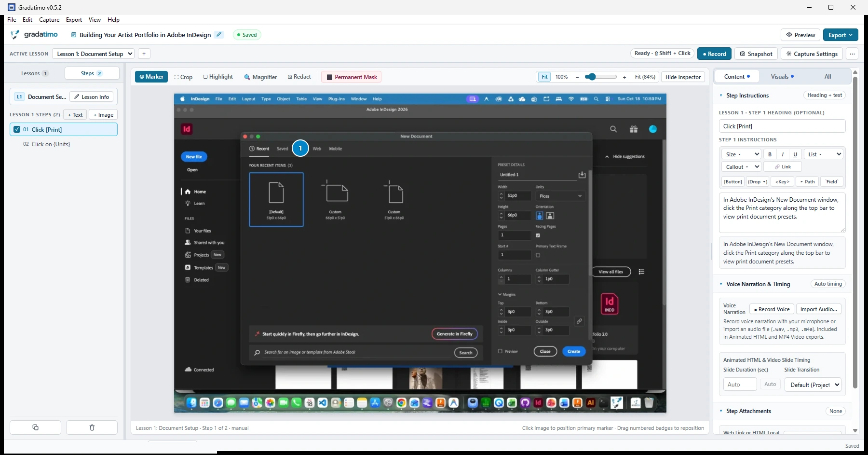Adjust the zoom level slider
Image resolution: width=868 pixels, height=455 pixels.
(601, 77)
